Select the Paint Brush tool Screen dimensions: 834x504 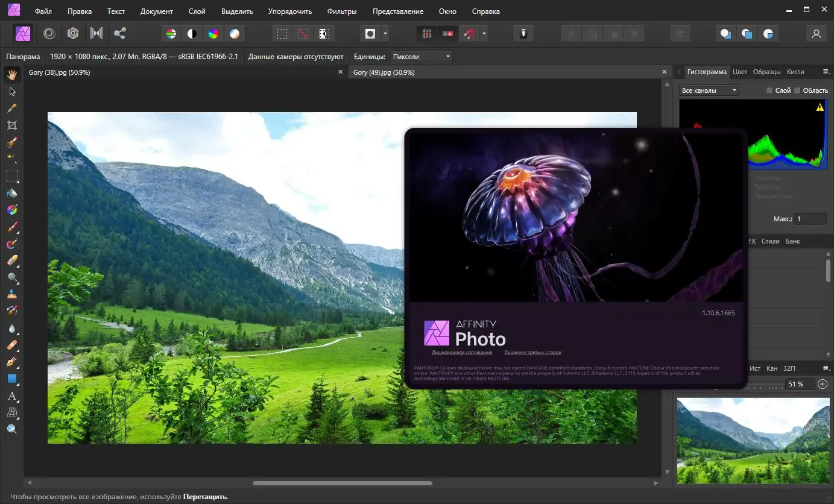(x=11, y=227)
